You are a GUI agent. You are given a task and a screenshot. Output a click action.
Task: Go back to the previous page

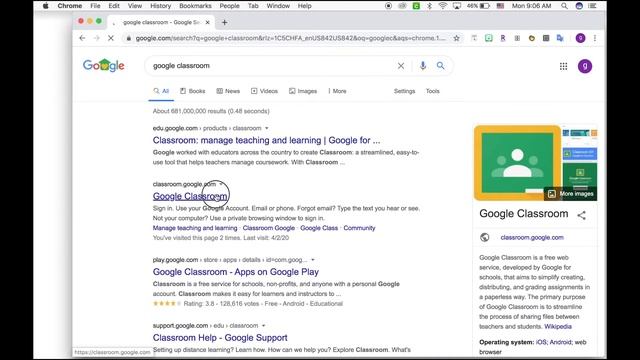(x=82, y=38)
